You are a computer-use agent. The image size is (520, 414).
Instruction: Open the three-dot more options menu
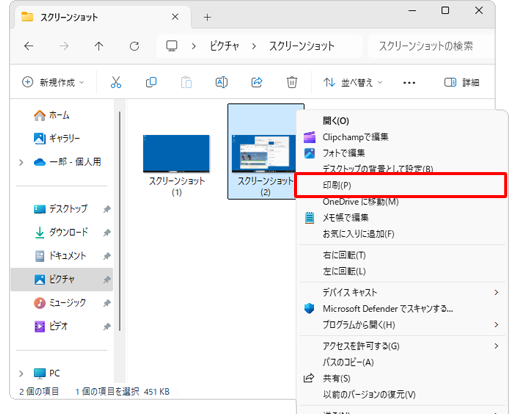coord(409,83)
